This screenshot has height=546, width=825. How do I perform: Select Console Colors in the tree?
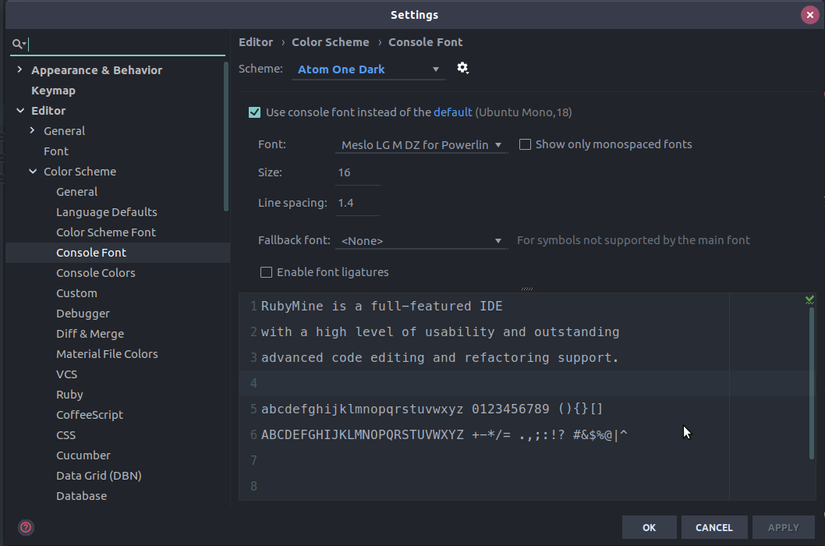(x=96, y=273)
